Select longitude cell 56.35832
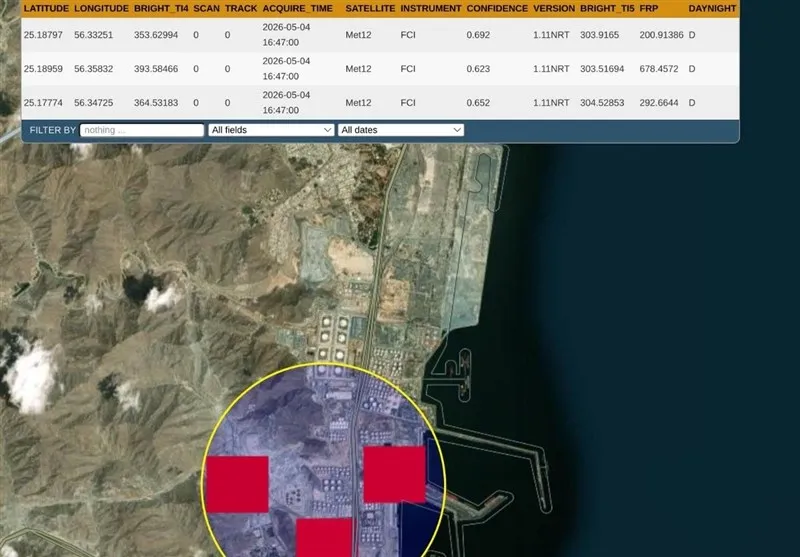Screen dimensions: 800x557 [x=93, y=68]
